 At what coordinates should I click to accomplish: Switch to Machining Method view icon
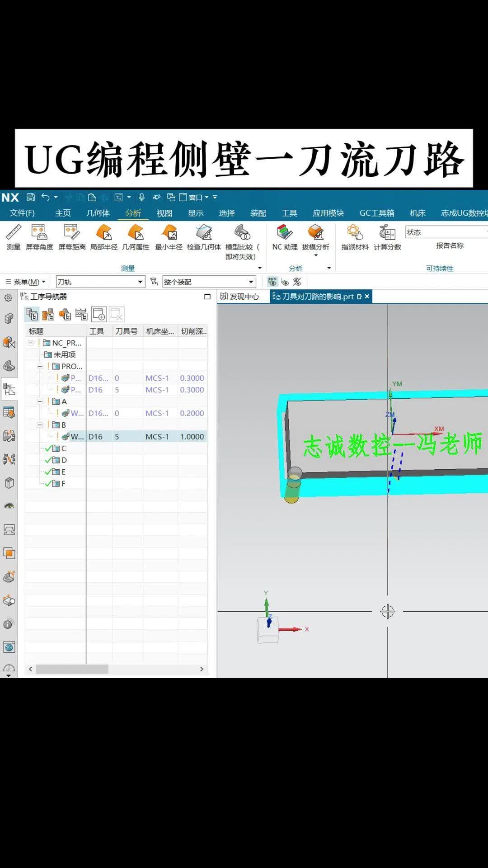point(81,314)
